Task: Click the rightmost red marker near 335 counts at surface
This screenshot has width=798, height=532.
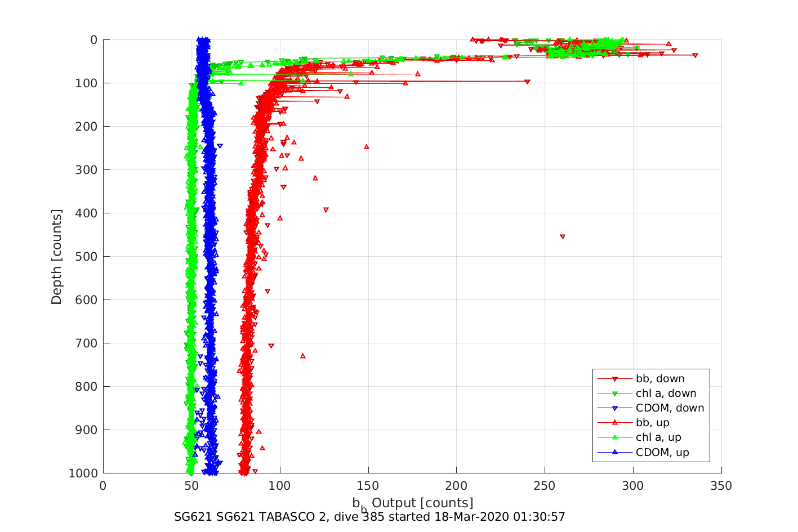Action: click(x=695, y=55)
